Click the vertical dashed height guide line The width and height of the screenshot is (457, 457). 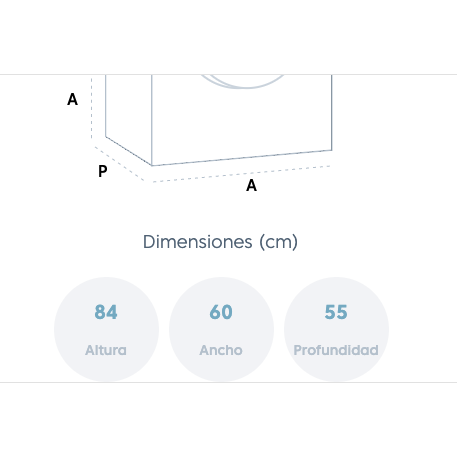[92, 107]
